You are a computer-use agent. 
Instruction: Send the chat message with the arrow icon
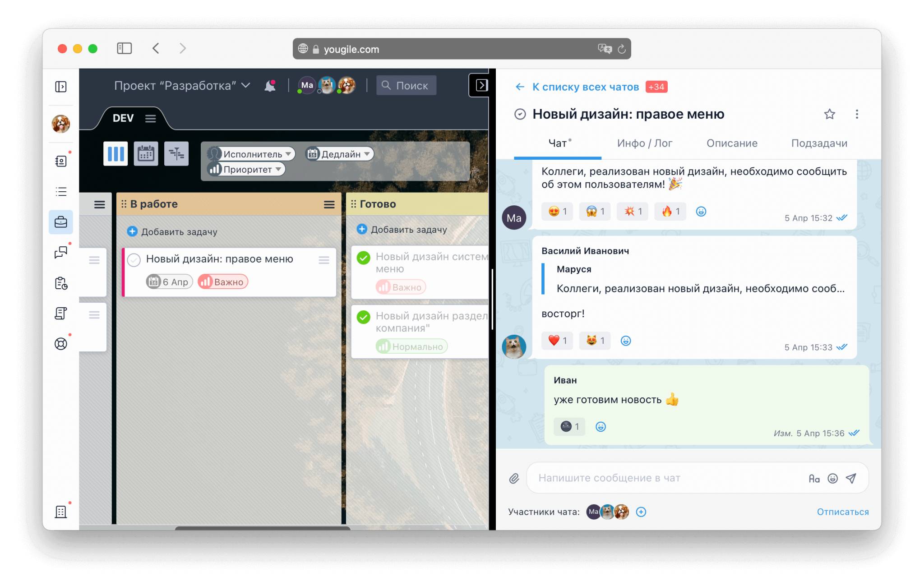pyautogui.click(x=851, y=478)
